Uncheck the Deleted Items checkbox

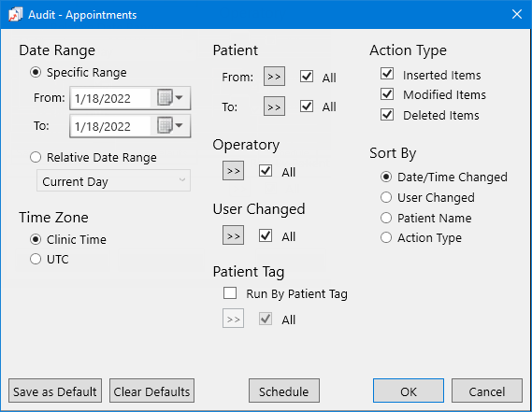387,115
